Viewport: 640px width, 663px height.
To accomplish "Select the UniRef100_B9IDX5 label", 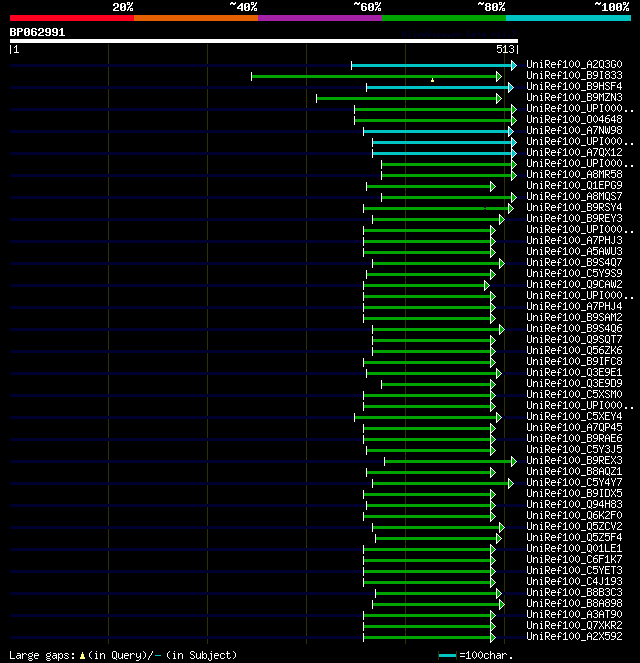I will pyautogui.click(x=574, y=493).
